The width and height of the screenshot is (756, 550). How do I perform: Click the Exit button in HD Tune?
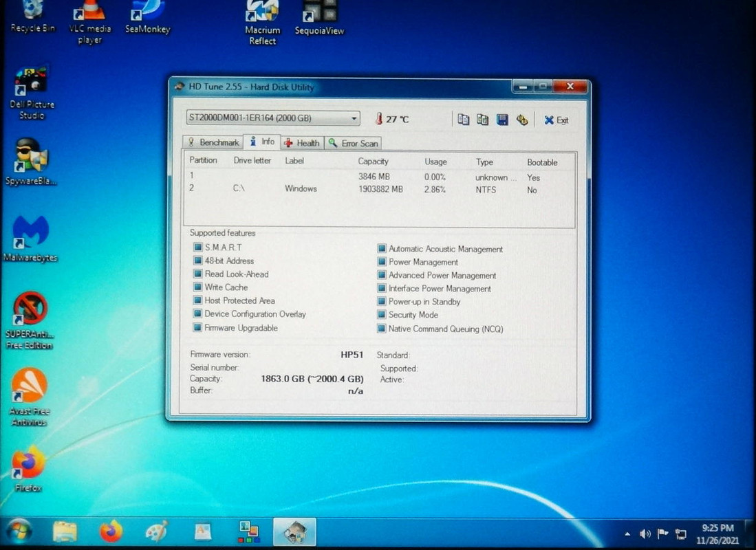557,120
